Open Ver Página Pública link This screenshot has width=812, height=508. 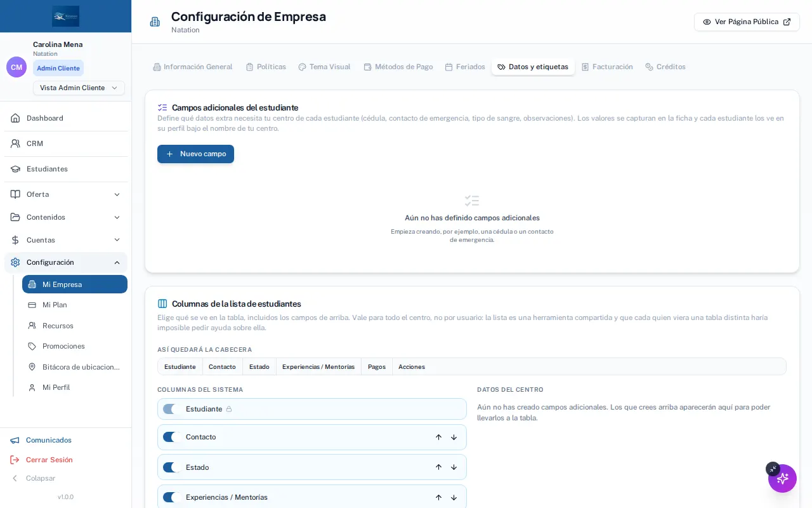(747, 22)
